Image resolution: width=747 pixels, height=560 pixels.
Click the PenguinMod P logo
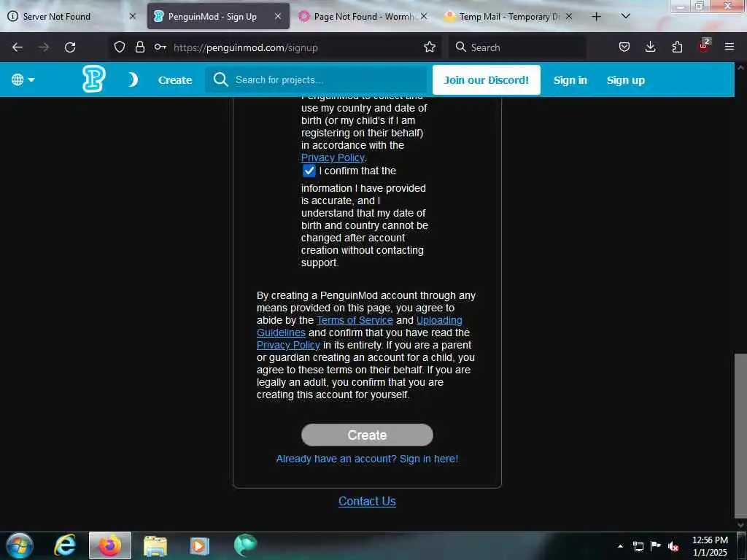[93, 79]
